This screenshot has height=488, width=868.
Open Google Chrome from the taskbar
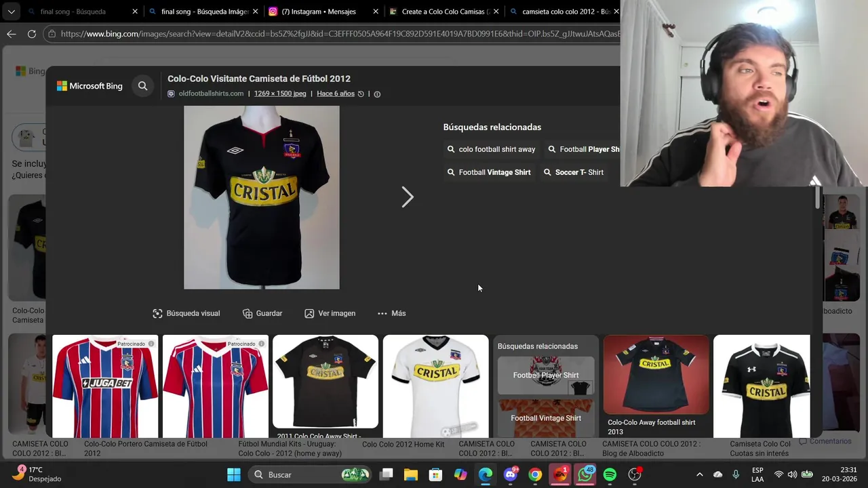pos(535,474)
